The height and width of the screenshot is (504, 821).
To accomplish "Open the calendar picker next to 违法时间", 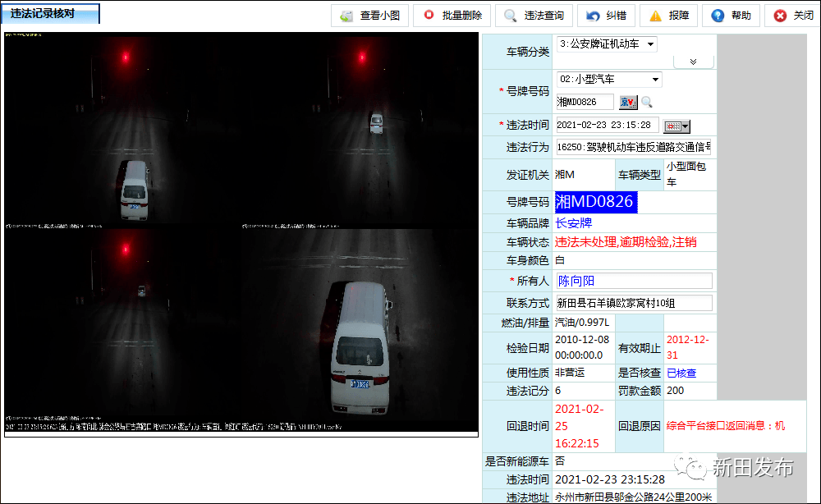I will 677,126.
